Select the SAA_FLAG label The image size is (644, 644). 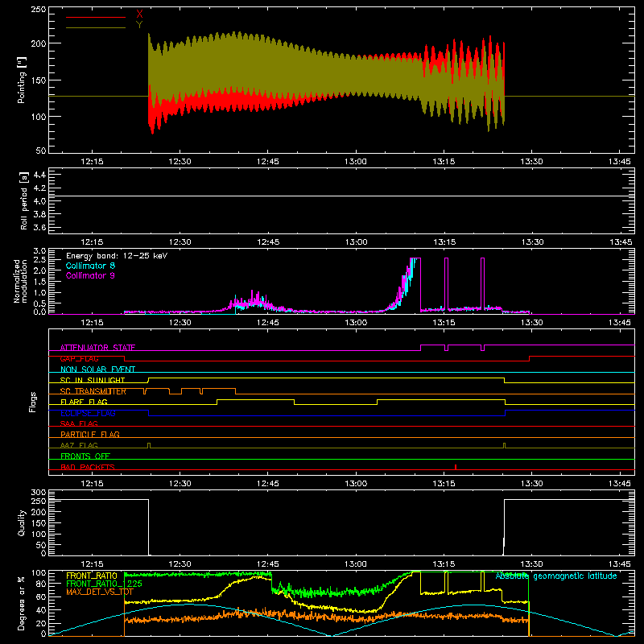(x=79, y=423)
